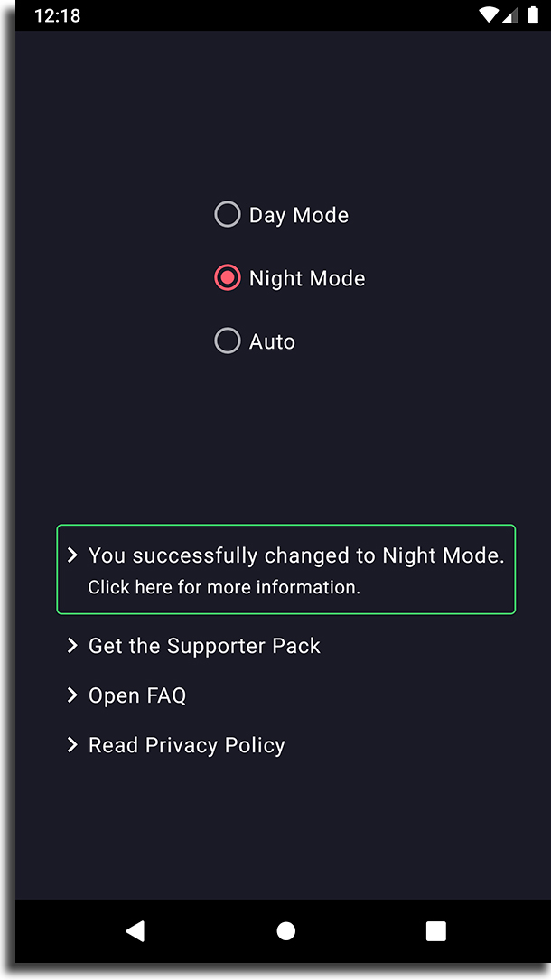Open Get the Supporter Pack
This screenshot has width=551, height=980.
tap(204, 646)
